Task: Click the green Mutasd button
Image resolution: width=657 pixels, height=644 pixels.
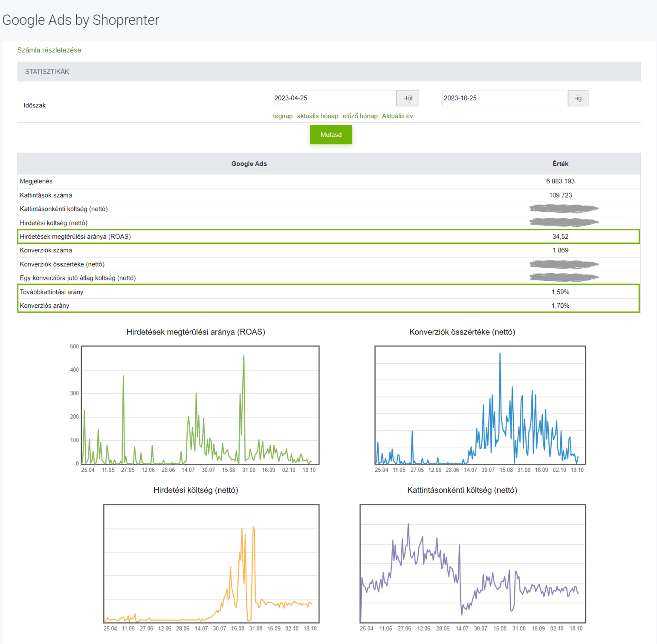Action: 331,135
